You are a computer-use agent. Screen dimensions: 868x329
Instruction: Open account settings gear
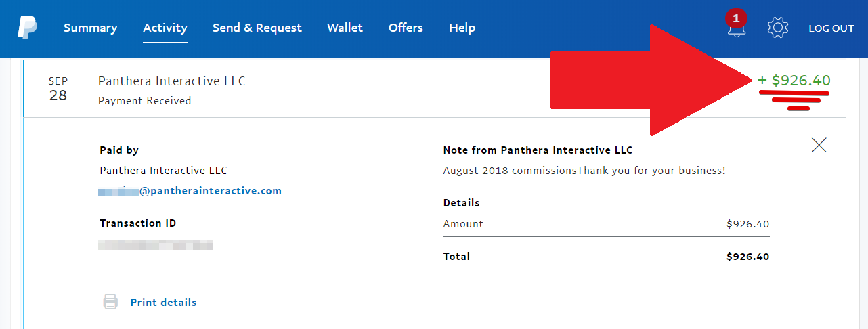click(x=778, y=28)
